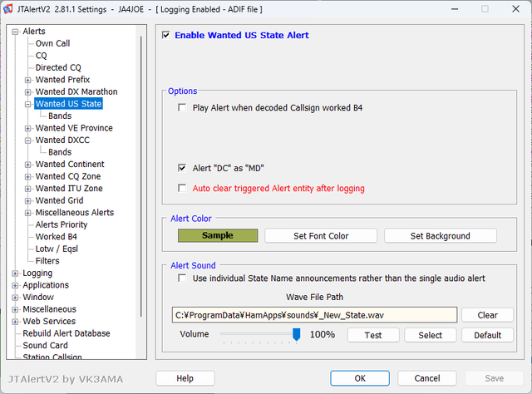Viewport: 532px width, 394px height.
Task: Select Bands under Wanted US State
Action: coord(60,116)
